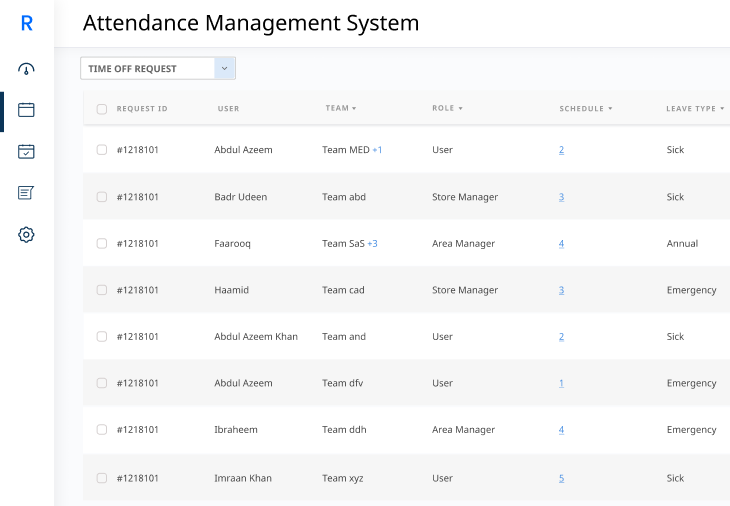This screenshot has width=730, height=506.
Task: Open settings gear icon in sidebar
Action: (x=26, y=234)
